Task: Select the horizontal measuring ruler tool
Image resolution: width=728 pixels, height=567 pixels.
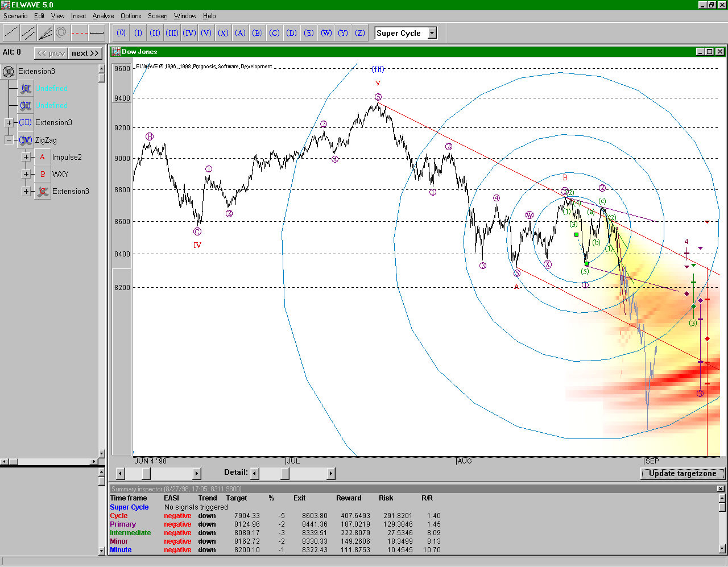Action: tap(97, 33)
